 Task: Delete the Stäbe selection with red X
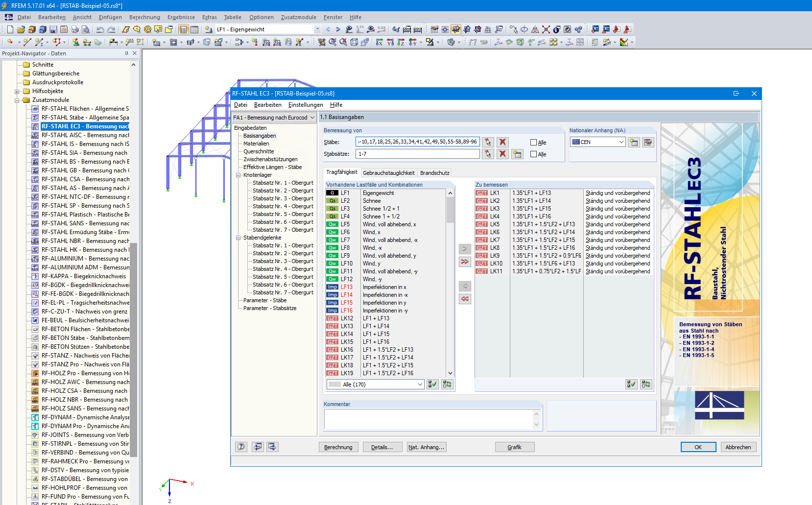pos(502,142)
